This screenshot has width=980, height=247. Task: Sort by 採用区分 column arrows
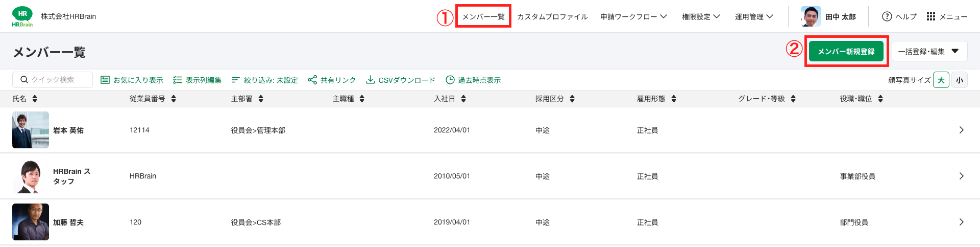[x=572, y=99]
